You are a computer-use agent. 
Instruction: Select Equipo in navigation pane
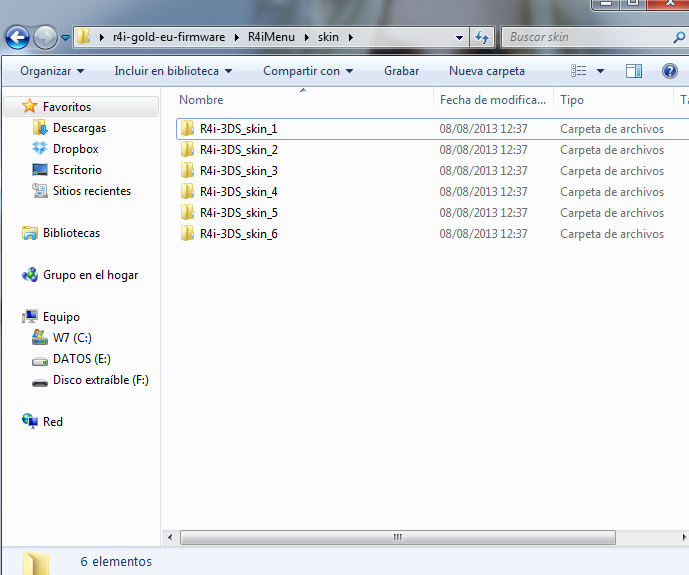62,317
